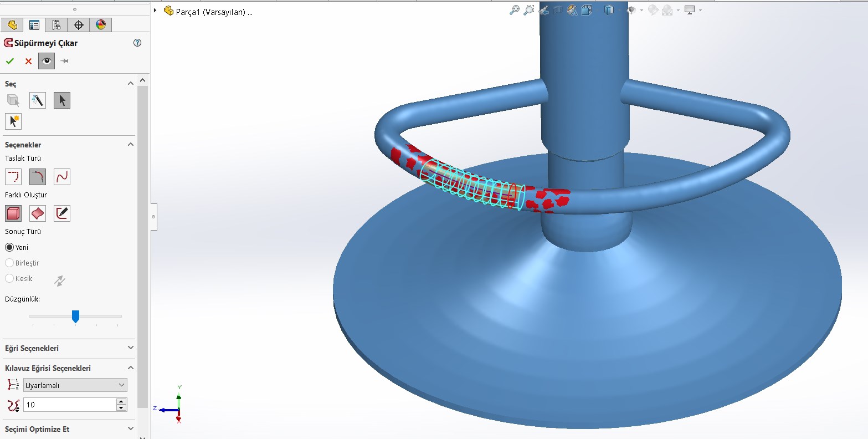The height and width of the screenshot is (439, 868).
Task: Select the Kesik radio option
Action: point(9,278)
